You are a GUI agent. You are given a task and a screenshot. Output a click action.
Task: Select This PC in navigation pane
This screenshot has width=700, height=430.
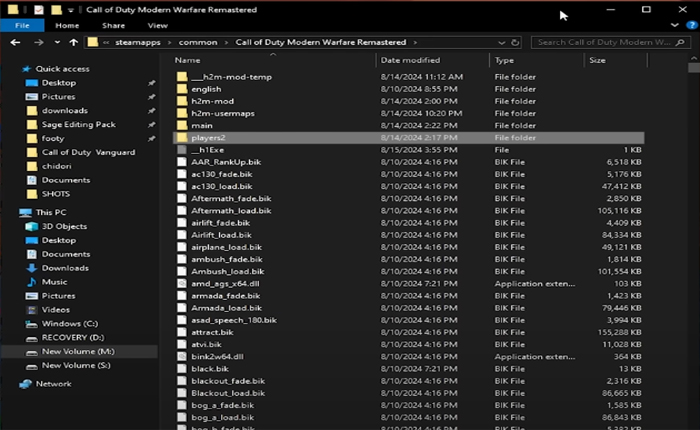pyautogui.click(x=50, y=212)
